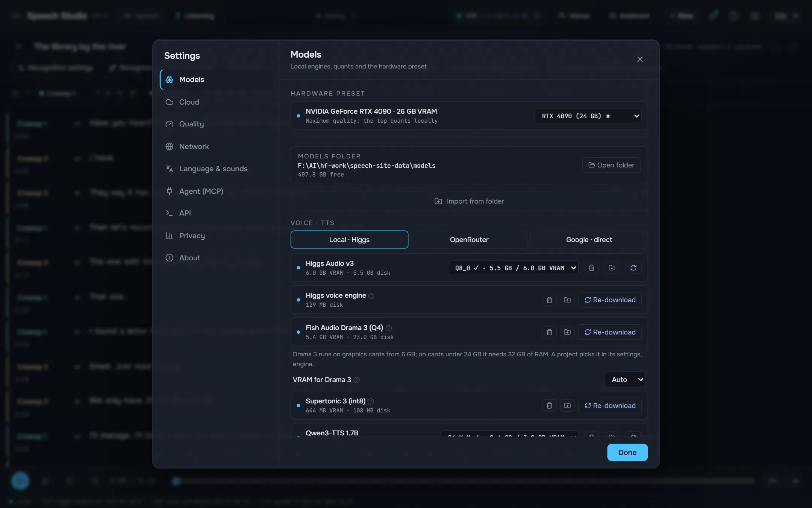The image size is (812, 508).
Task: Click the Done button
Action: 627,452
